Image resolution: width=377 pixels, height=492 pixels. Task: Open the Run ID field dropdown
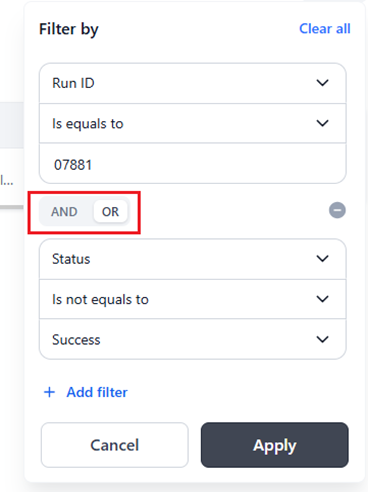[x=193, y=83]
